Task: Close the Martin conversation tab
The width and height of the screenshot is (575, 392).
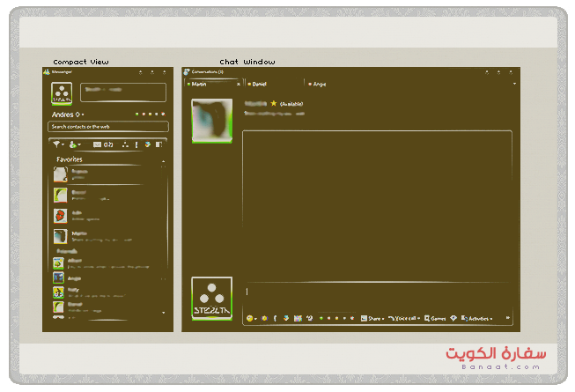Action: [239, 84]
